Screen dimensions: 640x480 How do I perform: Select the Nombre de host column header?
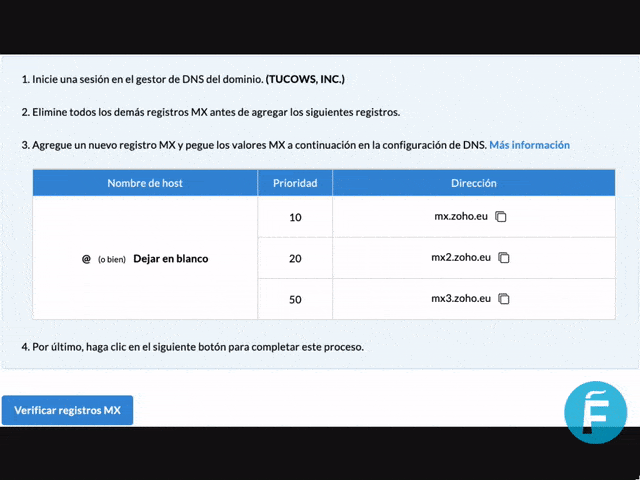(x=145, y=183)
